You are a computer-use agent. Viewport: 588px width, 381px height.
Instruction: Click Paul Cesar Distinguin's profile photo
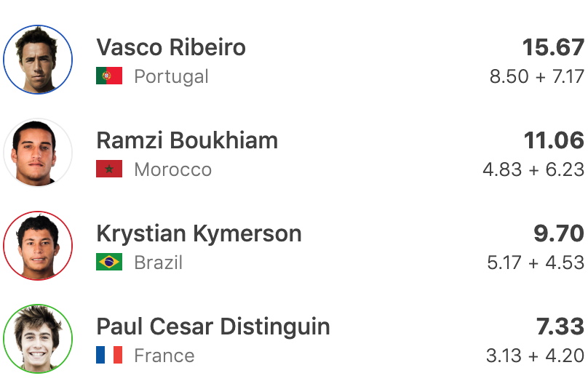tap(38, 339)
